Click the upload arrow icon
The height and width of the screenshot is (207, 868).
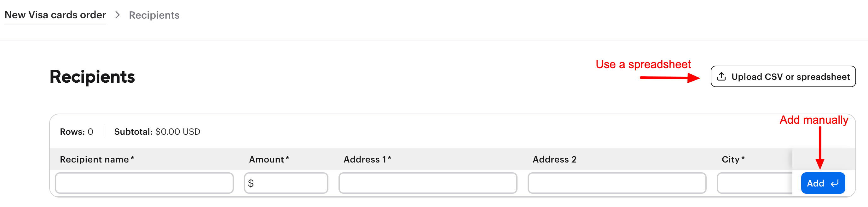tap(721, 77)
